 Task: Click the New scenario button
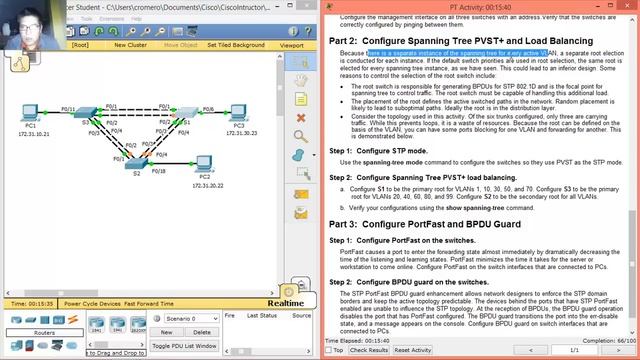(x=166, y=332)
